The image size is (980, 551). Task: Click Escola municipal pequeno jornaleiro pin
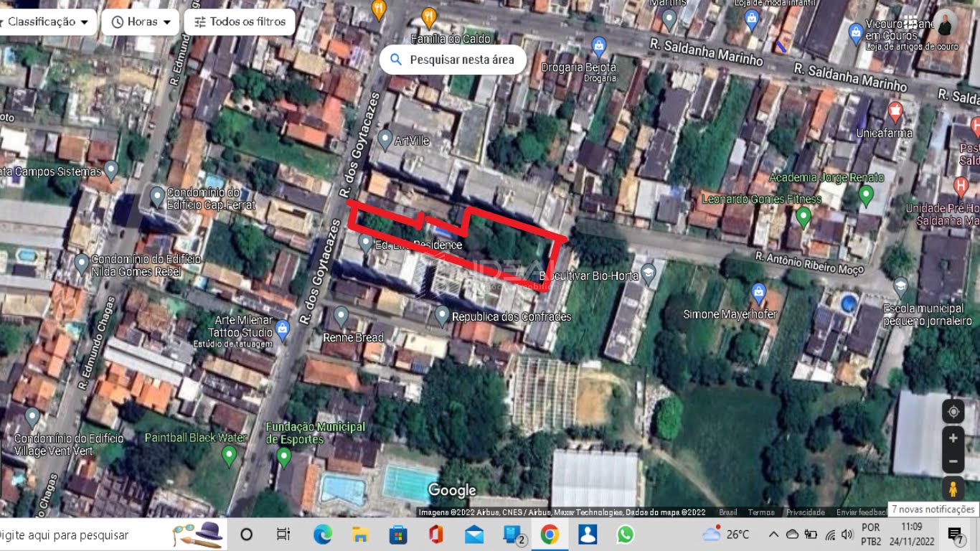pyautogui.click(x=900, y=288)
